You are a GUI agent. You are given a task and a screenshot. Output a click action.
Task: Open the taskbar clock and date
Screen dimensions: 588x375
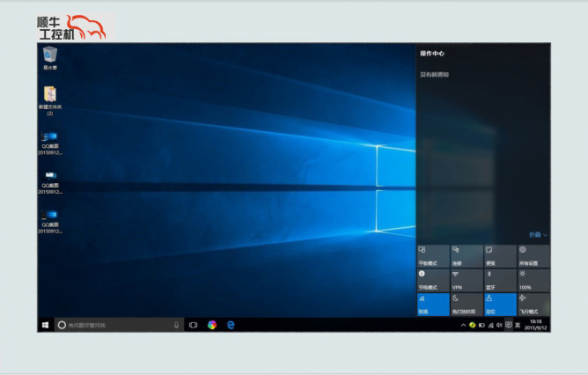(x=536, y=325)
